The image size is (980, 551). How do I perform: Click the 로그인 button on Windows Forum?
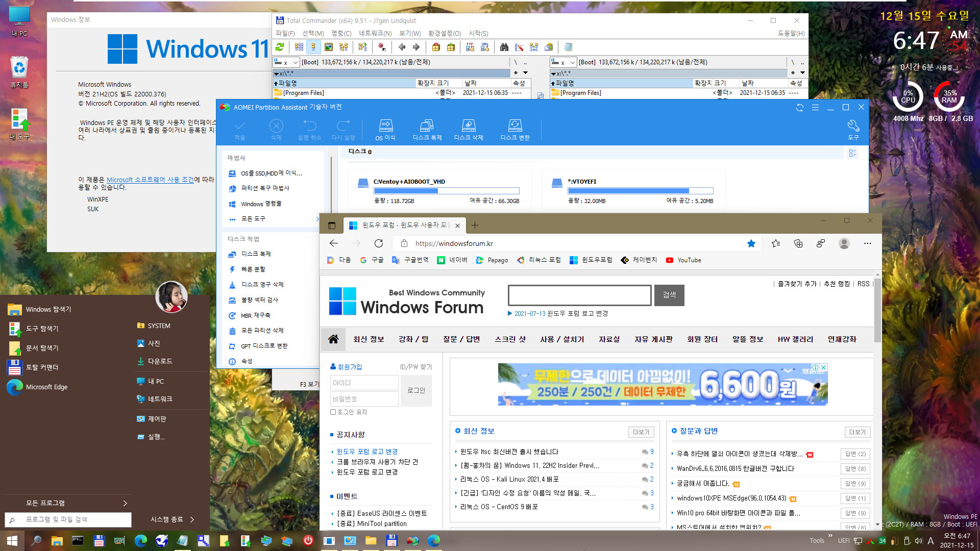click(x=416, y=390)
